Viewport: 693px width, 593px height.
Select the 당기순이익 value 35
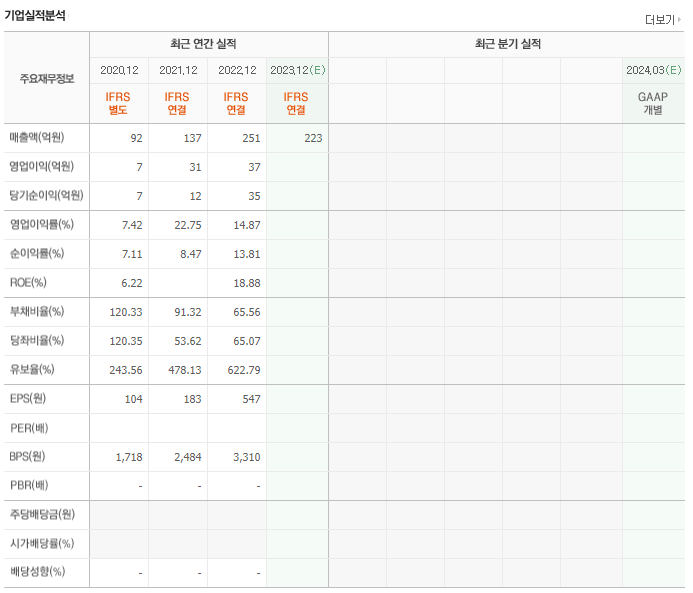[x=254, y=196]
